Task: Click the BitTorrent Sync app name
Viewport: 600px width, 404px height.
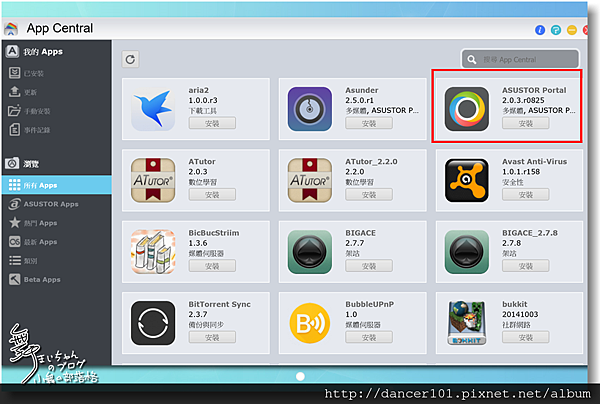Action: point(219,304)
